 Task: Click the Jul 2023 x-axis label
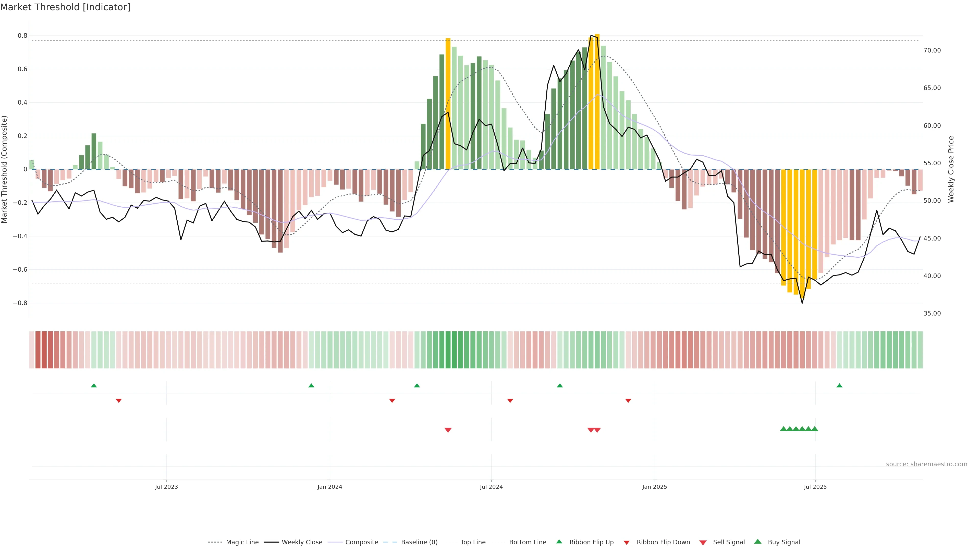166,487
